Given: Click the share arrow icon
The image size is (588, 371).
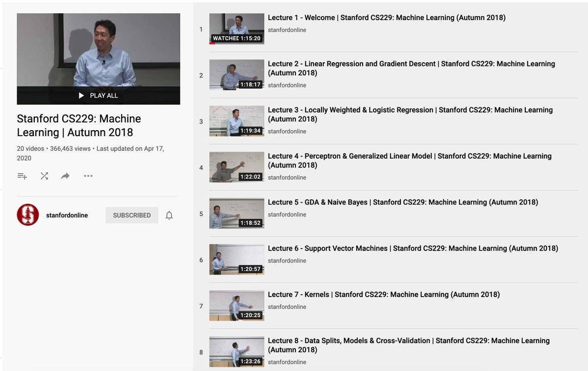Looking at the screenshot, I should (65, 176).
